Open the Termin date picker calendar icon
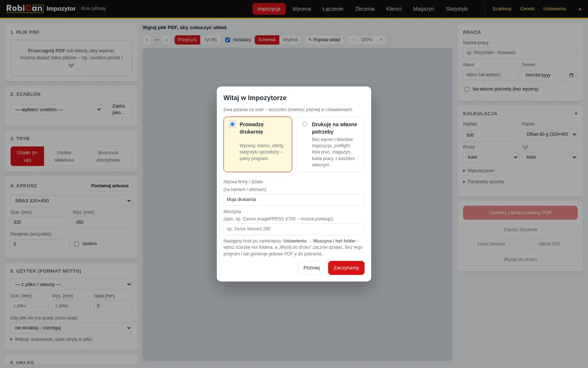This screenshot has height=368, width=588. pyautogui.click(x=571, y=75)
